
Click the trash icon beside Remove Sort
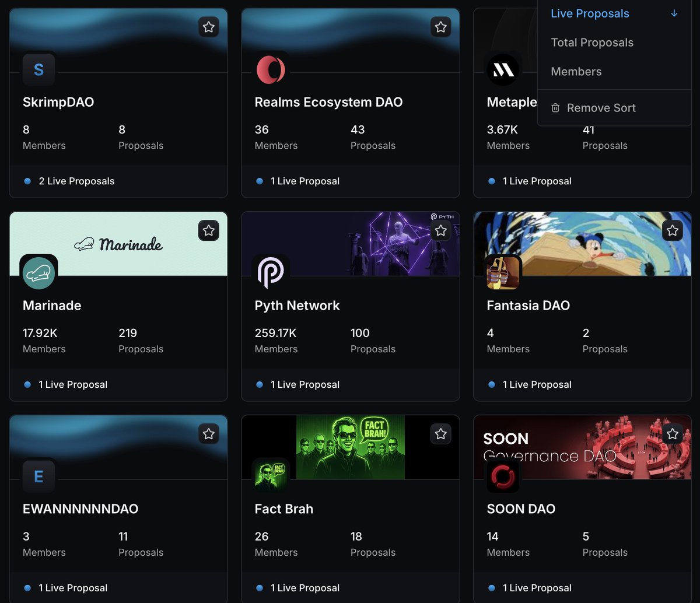(x=555, y=108)
